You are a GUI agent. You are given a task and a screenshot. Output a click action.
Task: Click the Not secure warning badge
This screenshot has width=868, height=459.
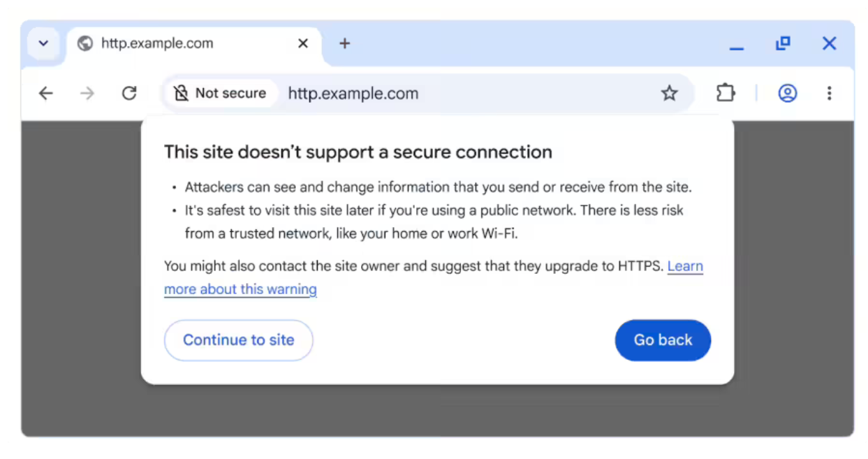tap(219, 92)
